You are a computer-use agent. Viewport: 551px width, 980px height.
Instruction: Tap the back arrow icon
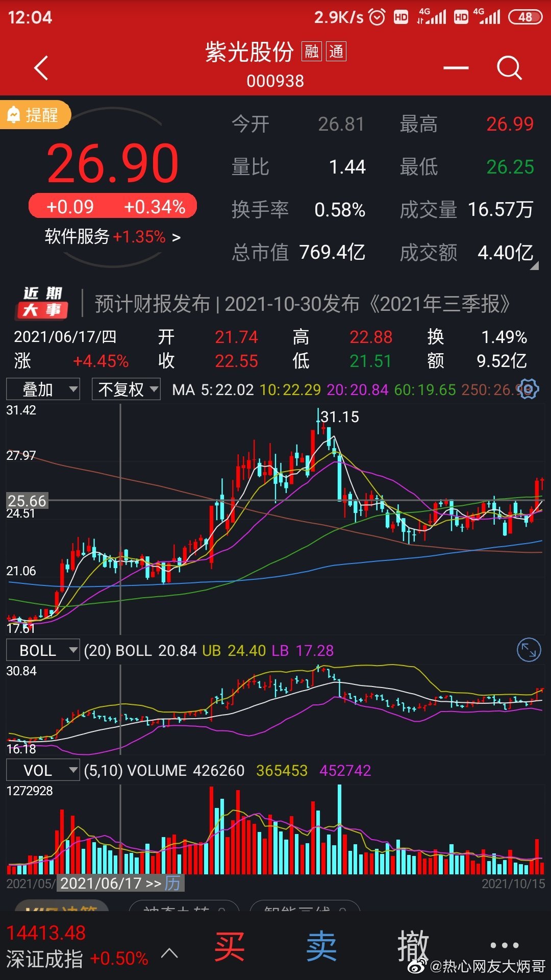(41, 68)
